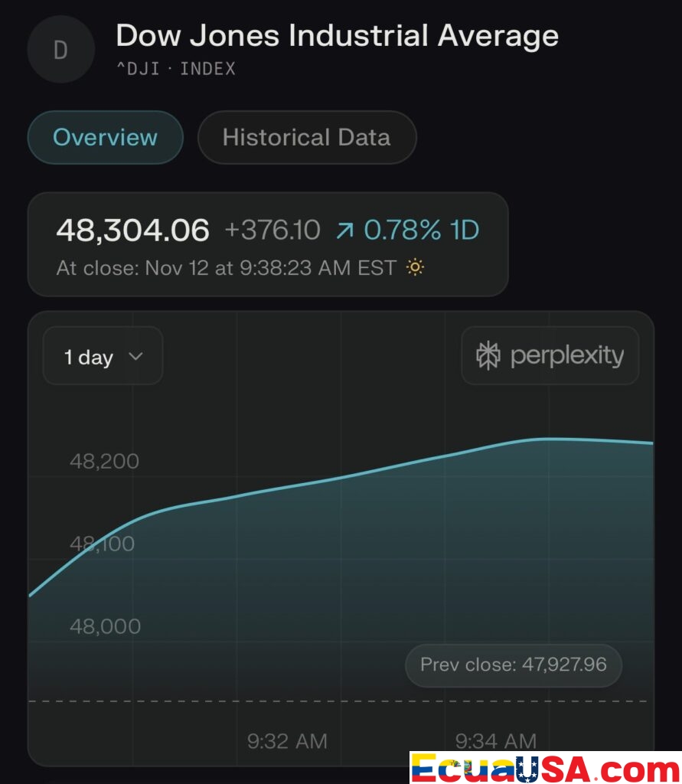Click the 9:34 AM time axis marker
This screenshot has height=784, width=682.
tap(496, 741)
